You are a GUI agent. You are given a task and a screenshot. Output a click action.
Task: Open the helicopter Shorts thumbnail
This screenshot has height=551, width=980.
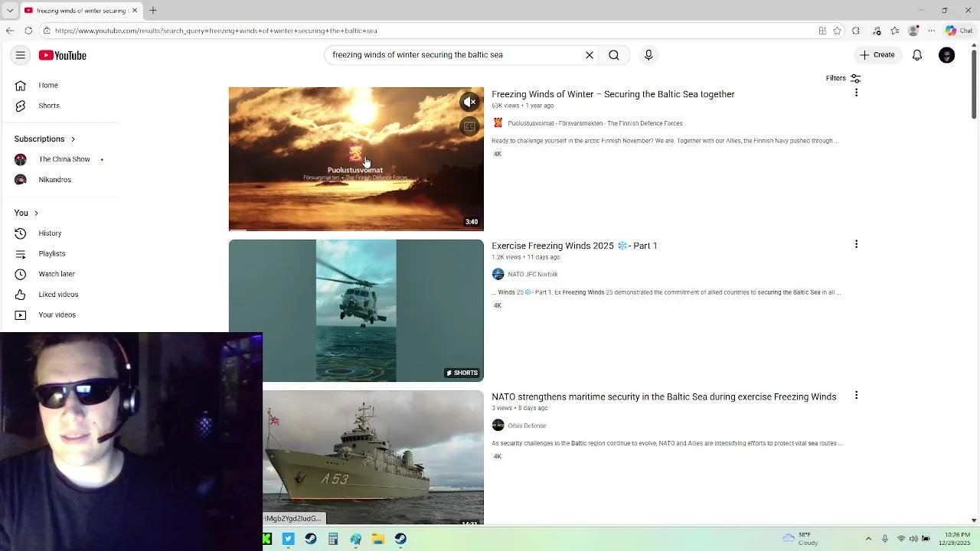click(x=356, y=310)
